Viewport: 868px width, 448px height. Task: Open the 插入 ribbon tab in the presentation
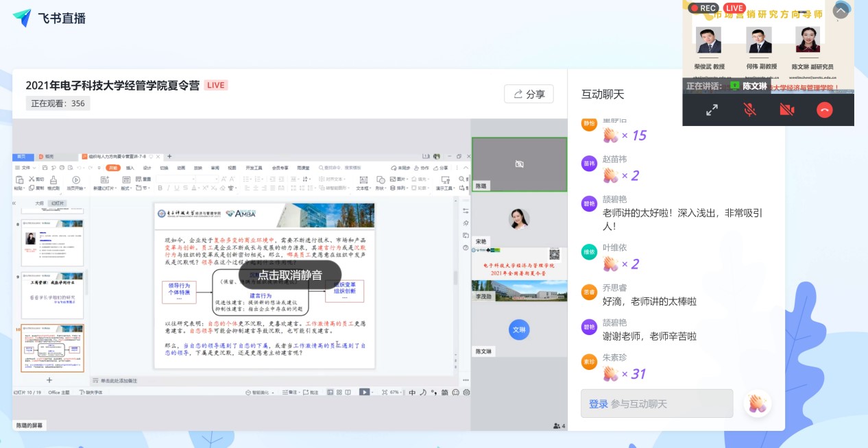(130, 168)
